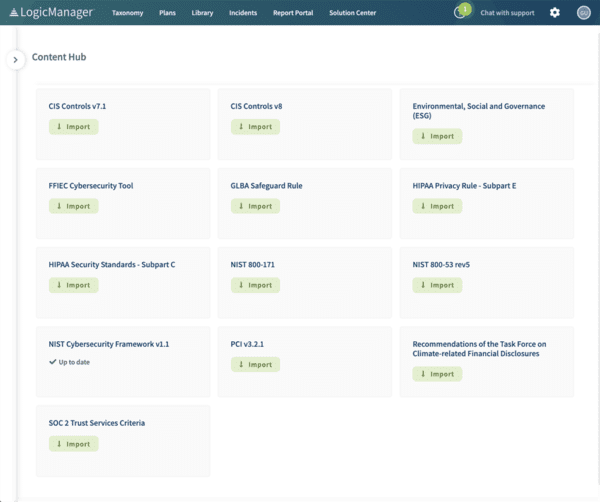Open the Solution Center
Screen dimensions: 600x502
[352, 13]
